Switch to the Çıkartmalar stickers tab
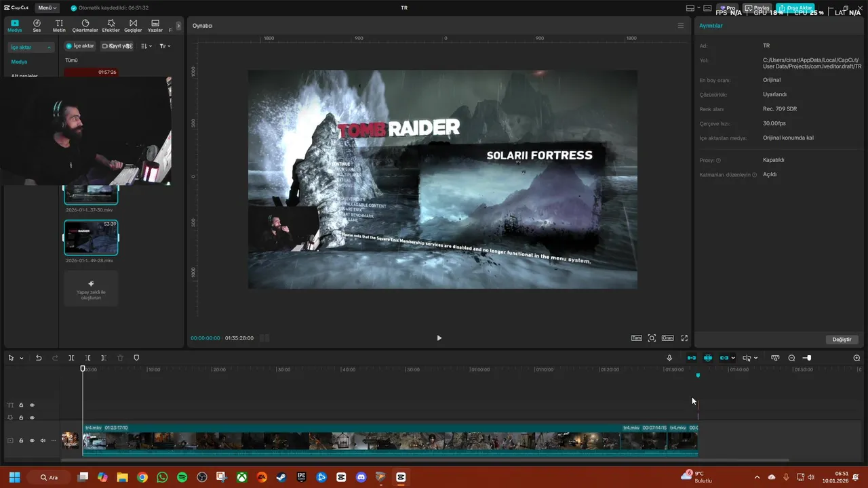 85,26
